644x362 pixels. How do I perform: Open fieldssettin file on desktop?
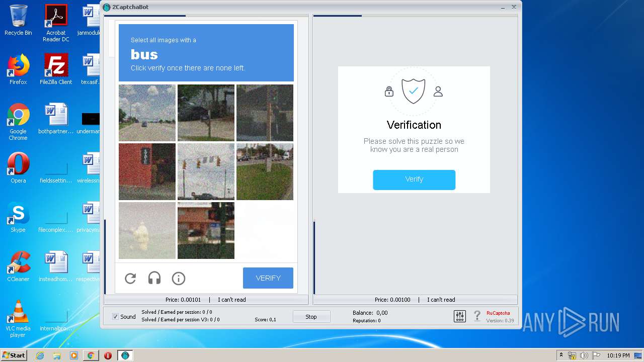pyautogui.click(x=56, y=171)
